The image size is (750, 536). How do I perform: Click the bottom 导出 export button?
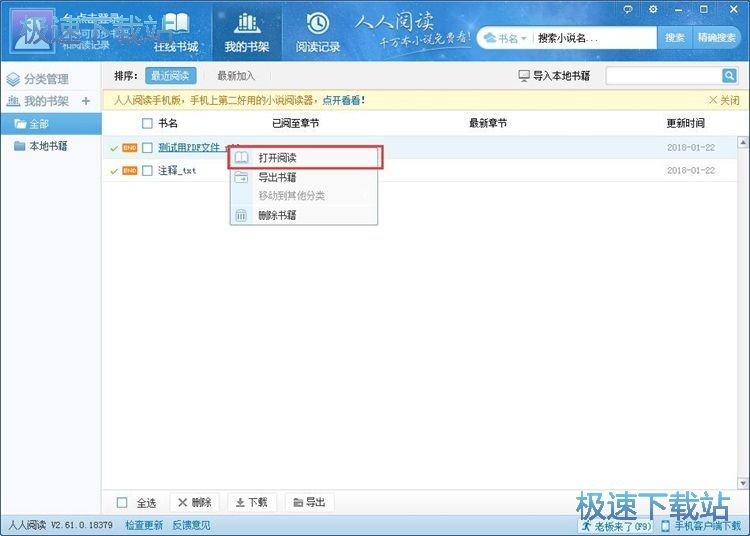[309, 503]
